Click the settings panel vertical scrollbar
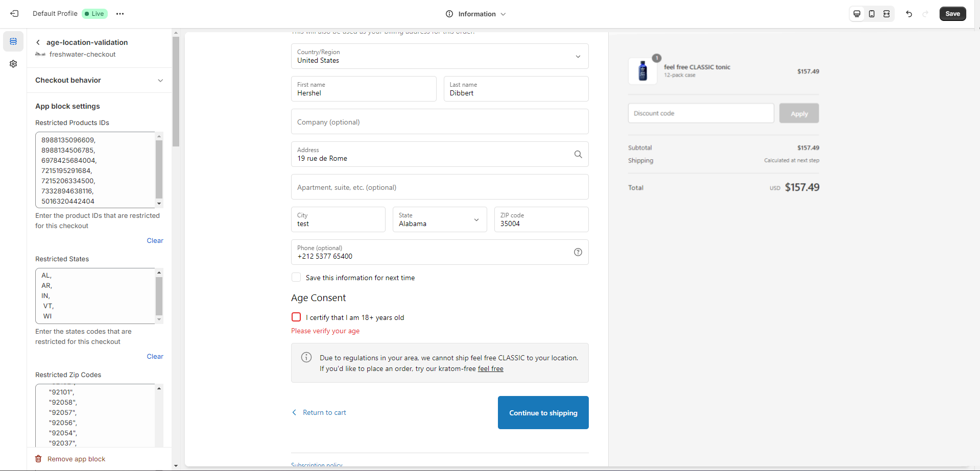This screenshot has height=471, width=980. tap(176, 92)
